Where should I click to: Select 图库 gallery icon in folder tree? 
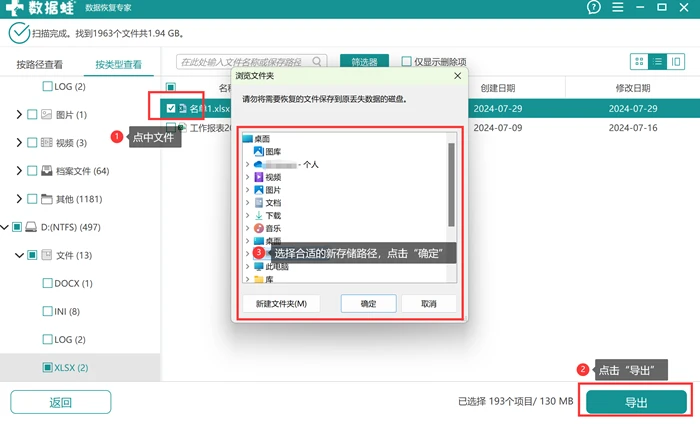258,151
